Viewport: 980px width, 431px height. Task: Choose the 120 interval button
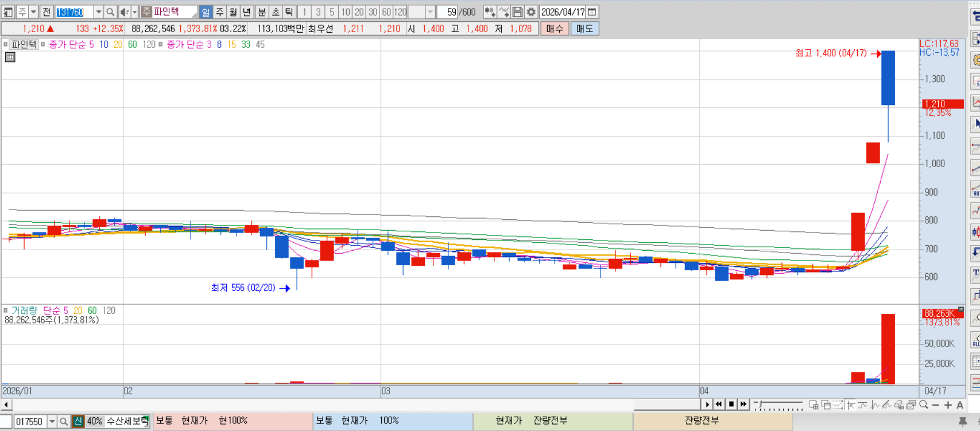coord(401,12)
